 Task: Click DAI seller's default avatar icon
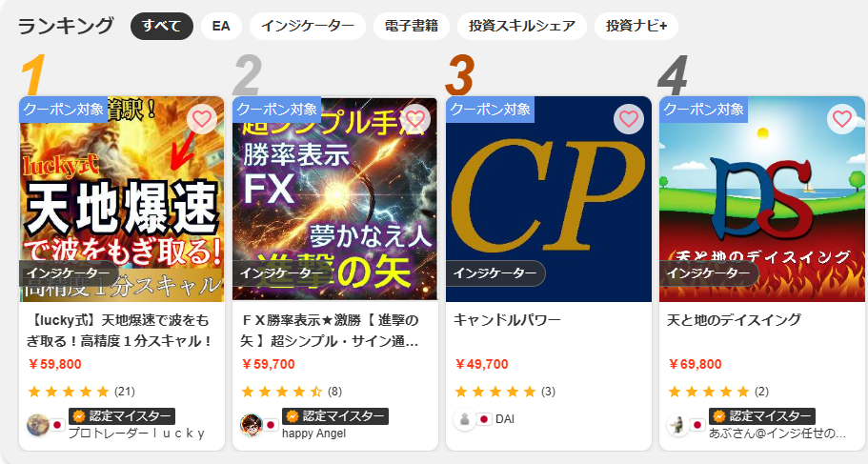point(464,420)
